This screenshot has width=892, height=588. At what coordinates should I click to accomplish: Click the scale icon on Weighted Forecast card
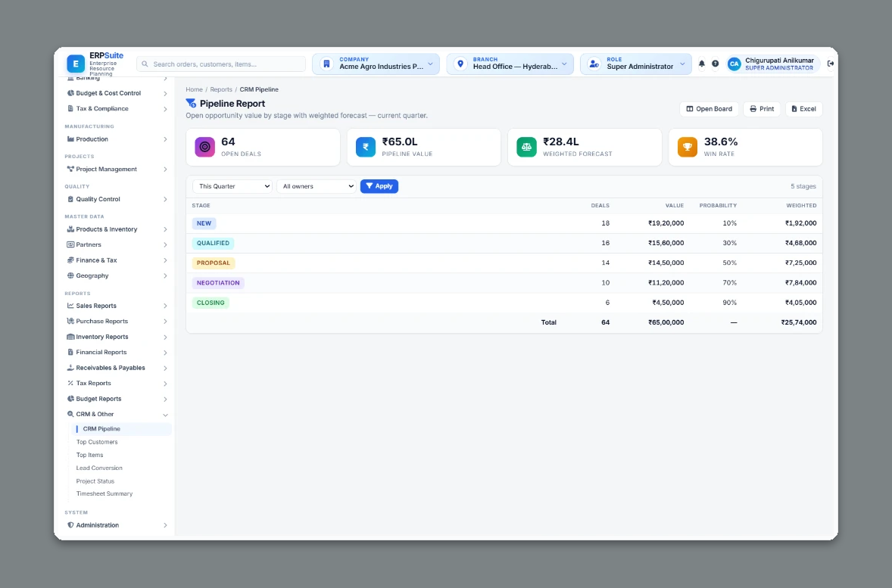pos(526,147)
